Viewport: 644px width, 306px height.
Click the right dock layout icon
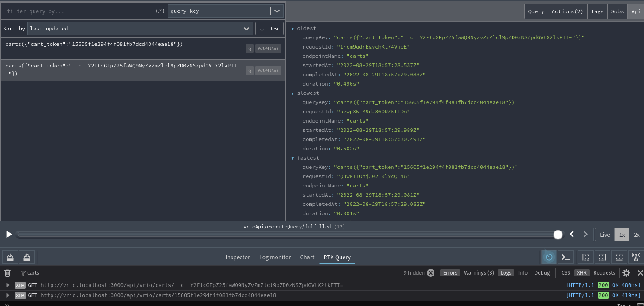click(603, 257)
